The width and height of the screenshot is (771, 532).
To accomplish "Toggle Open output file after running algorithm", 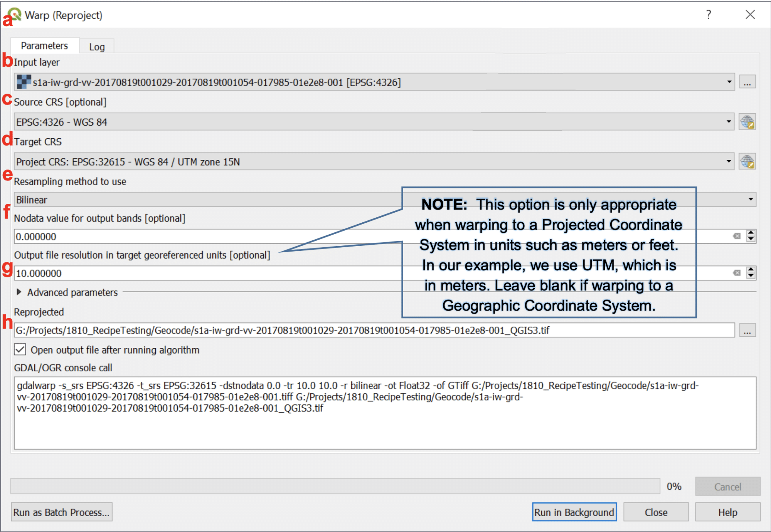I will [x=20, y=350].
